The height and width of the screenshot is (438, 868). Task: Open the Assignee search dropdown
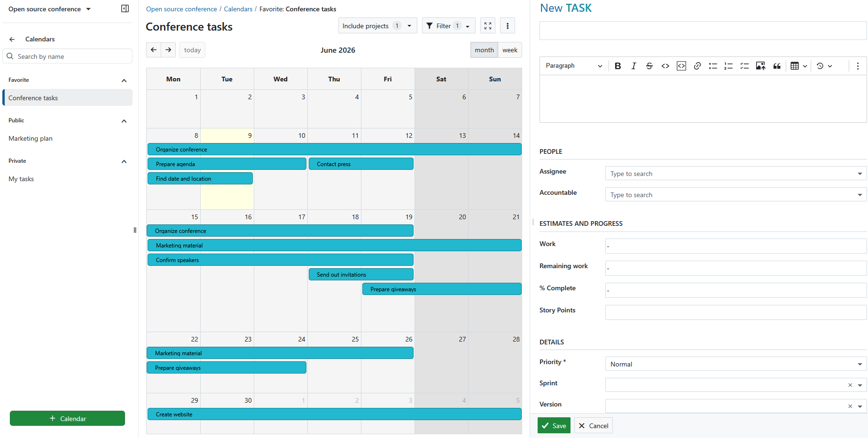[x=735, y=174]
